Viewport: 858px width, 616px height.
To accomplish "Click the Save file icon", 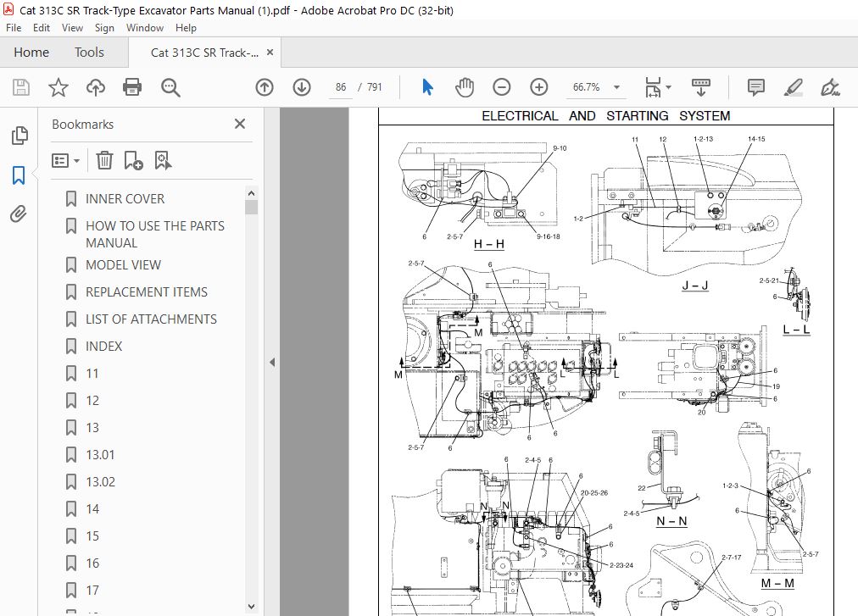I will (21, 87).
